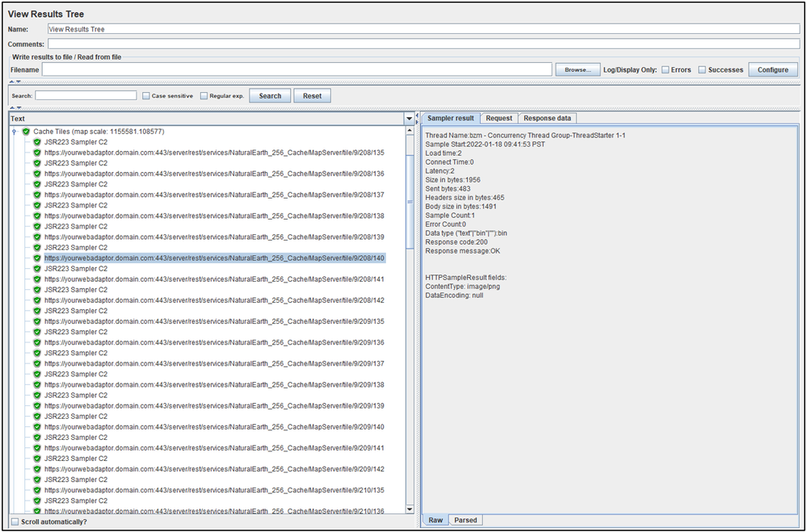Open the Response data tab
The height and width of the screenshot is (532, 807).
(x=547, y=119)
